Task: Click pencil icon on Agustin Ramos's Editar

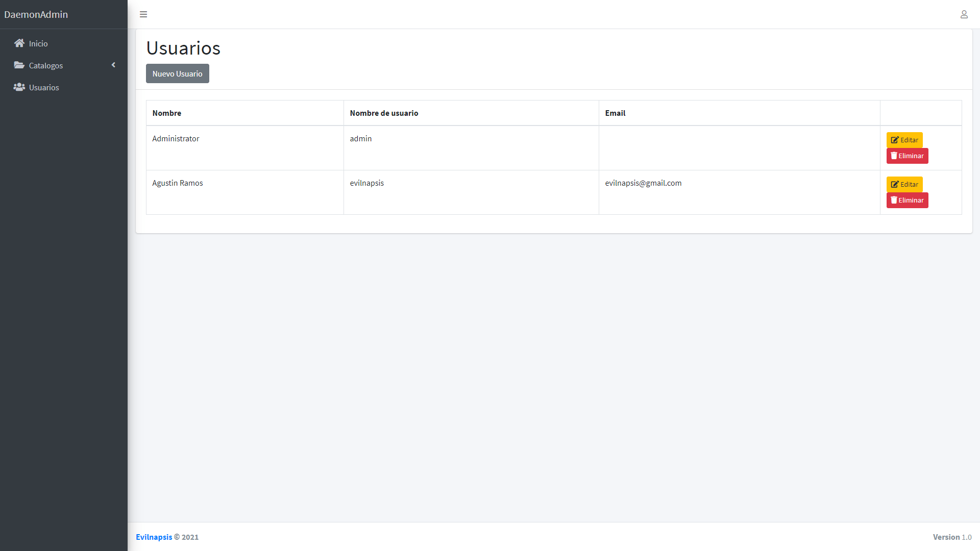Action: [x=894, y=184]
